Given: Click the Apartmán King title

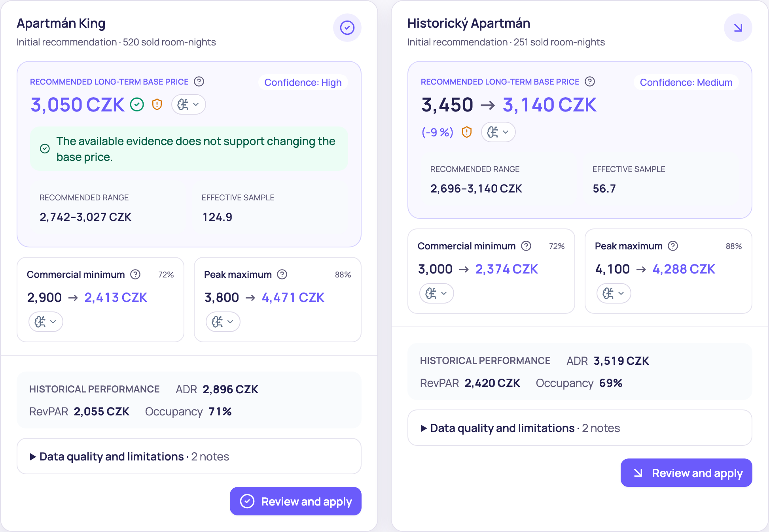Looking at the screenshot, I should pyautogui.click(x=61, y=23).
